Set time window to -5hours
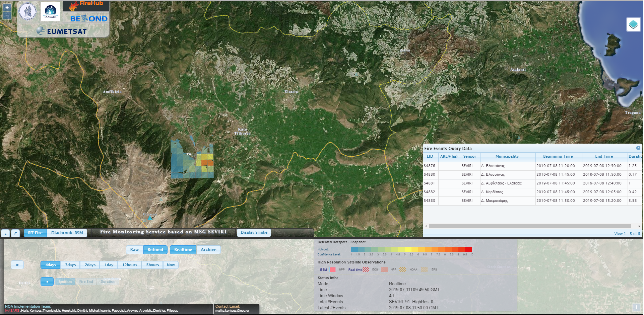 pos(152,265)
